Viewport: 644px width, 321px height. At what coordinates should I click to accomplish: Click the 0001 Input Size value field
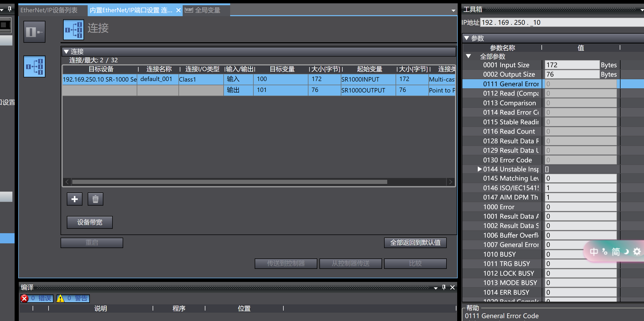(x=572, y=65)
